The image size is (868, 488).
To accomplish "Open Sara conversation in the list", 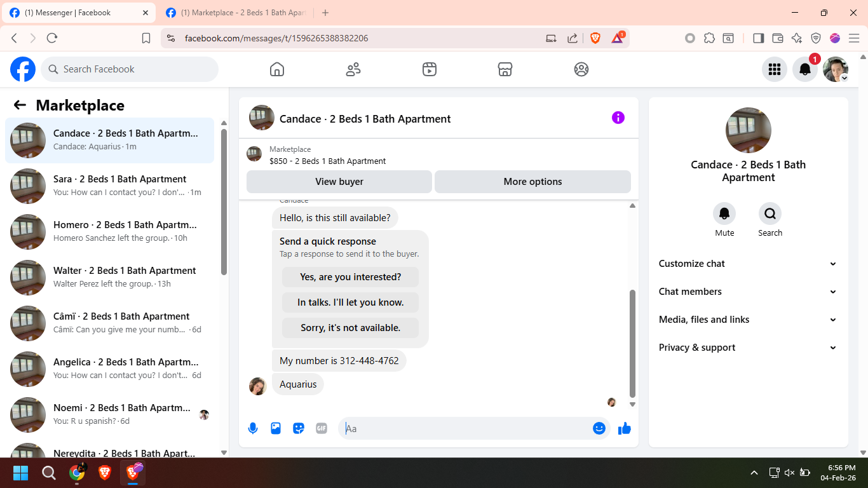I will (109, 186).
